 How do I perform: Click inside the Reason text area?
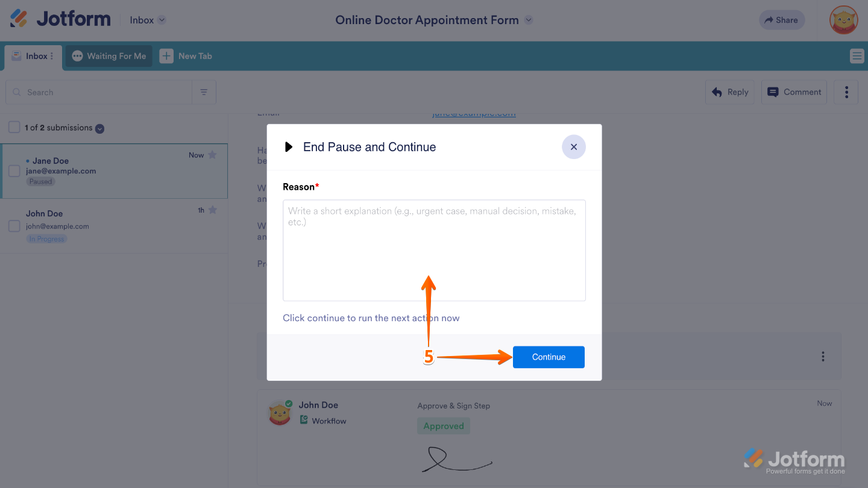coord(434,250)
